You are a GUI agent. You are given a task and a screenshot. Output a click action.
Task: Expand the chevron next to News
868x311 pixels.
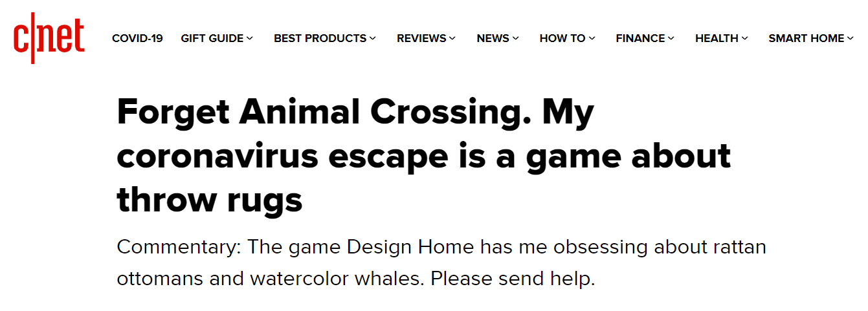coord(516,39)
